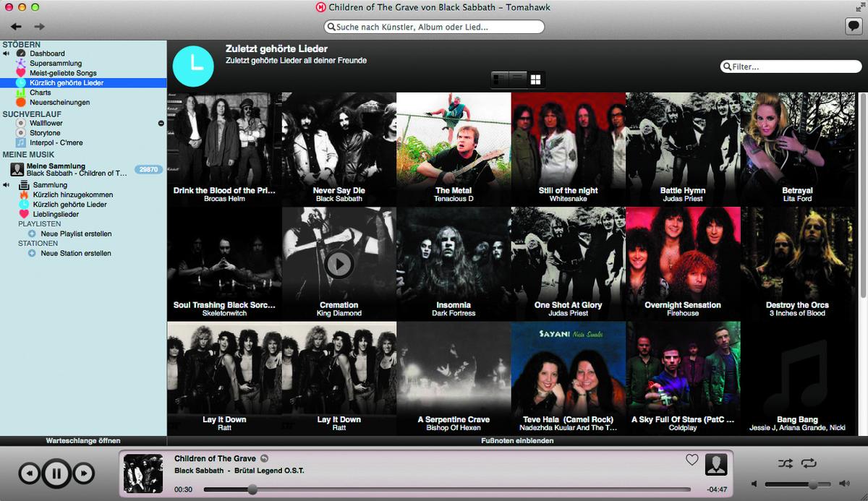The height and width of the screenshot is (501, 868).
Task: Go forward with the right arrow
Action: pyautogui.click(x=39, y=27)
